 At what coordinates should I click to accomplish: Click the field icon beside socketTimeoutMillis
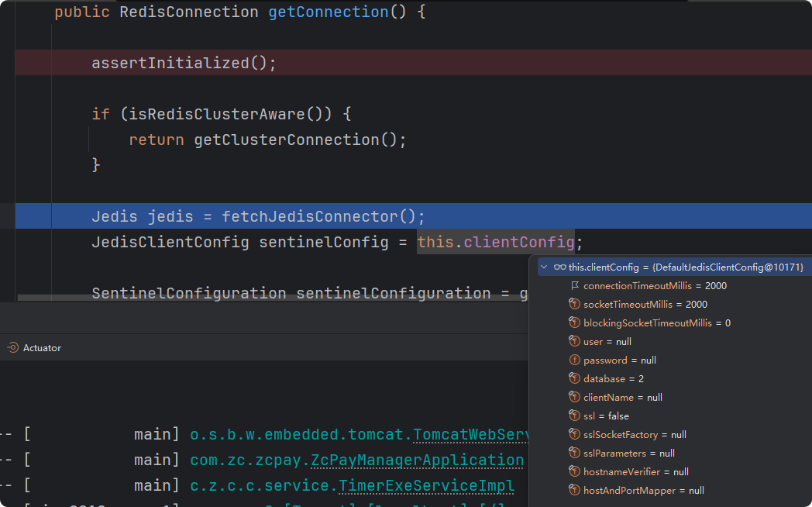point(574,304)
